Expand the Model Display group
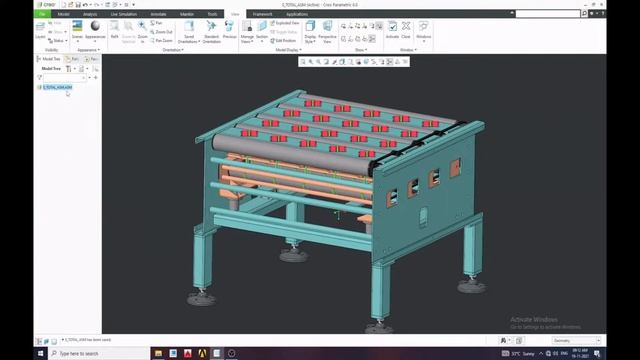640x360 pixels. (x=289, y=50)
